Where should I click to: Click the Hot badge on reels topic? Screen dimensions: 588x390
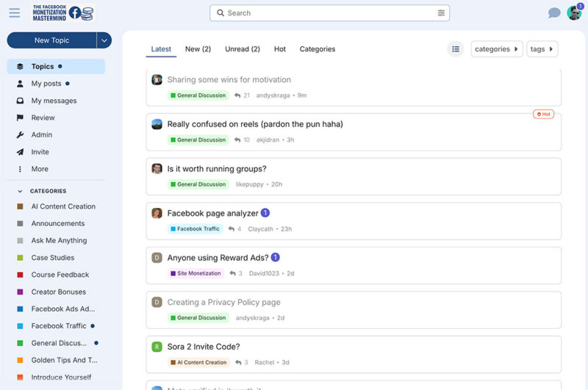pyautogui.click(x=543, y=114)
